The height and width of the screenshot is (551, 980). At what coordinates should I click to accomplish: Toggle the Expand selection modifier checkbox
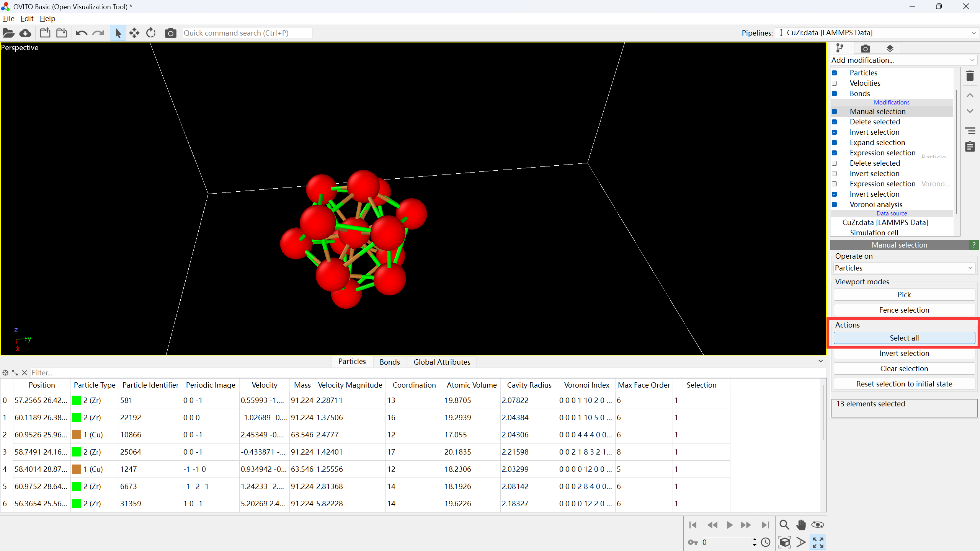(x=835, y=143)
